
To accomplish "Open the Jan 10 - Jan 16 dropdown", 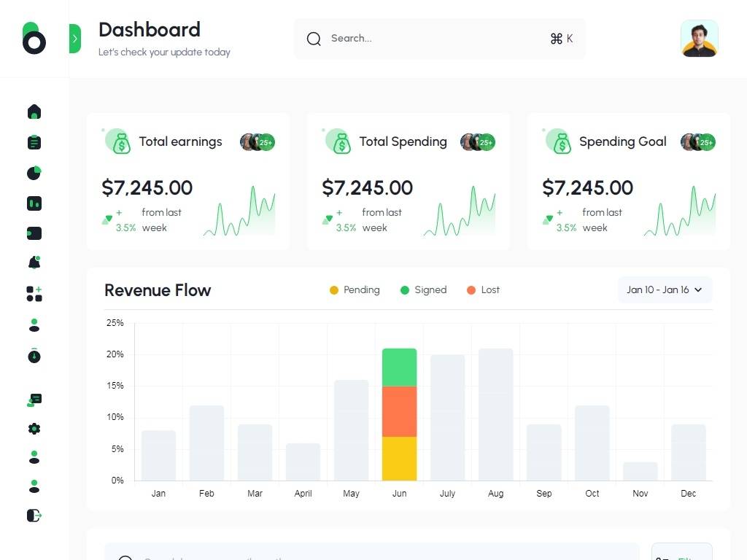I will [x=664, y=290].
